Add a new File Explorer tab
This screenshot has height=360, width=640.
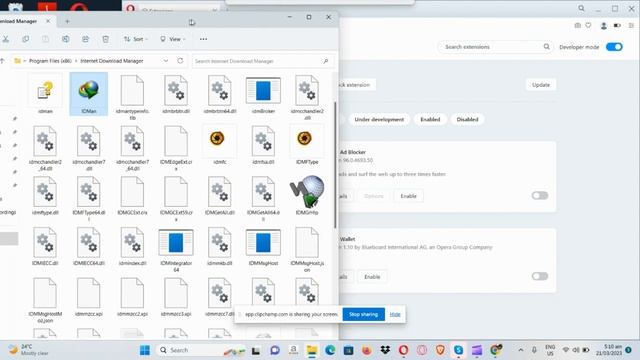click(x=67, y=21)
